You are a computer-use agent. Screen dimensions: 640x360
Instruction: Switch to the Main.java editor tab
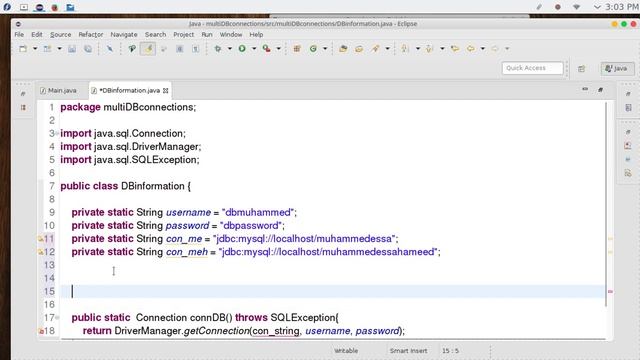click(x=58, y=91)
